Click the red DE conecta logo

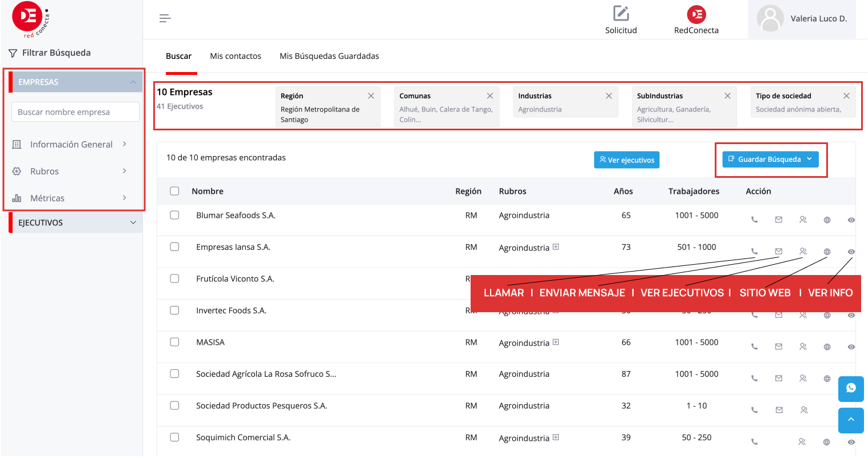click(x=30, y=19)
